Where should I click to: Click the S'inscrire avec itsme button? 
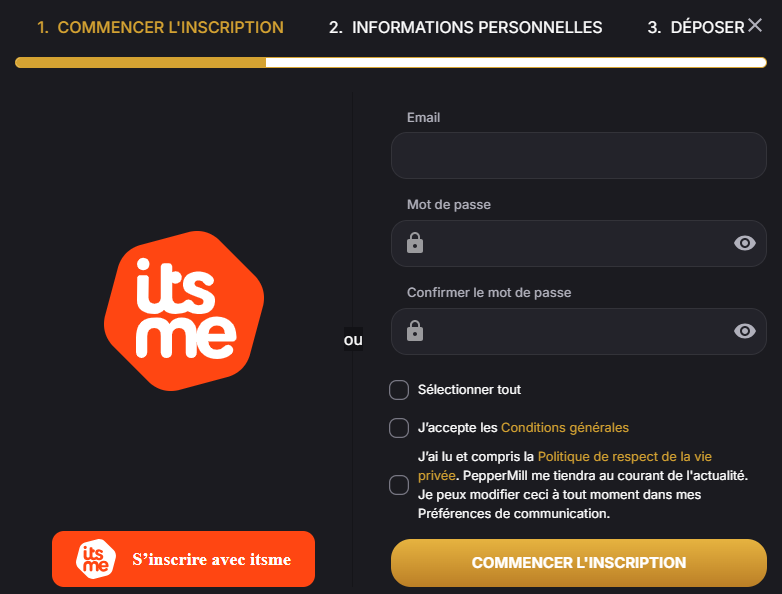pyautogui.click(x=184, y=559)
